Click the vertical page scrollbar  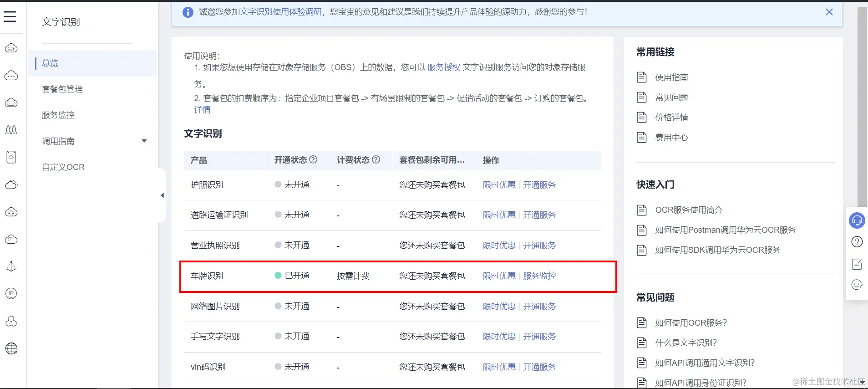pos(862,107)
